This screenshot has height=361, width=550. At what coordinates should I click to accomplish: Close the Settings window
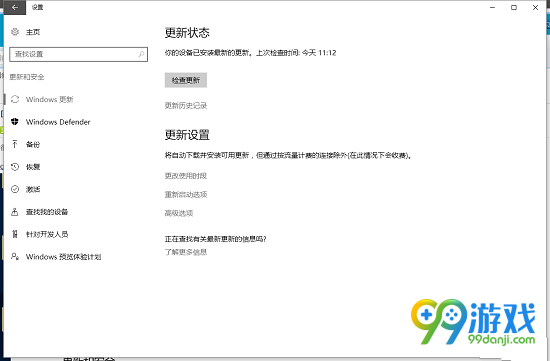535,7
